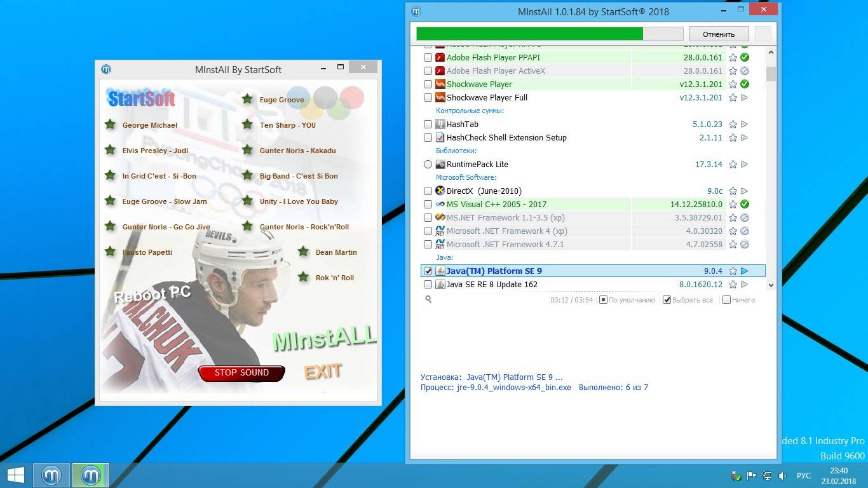Uncheck the Java(TM) Platform SE 9 checkbox
Screen dimensions: 868x488
(x=428, y=271)
